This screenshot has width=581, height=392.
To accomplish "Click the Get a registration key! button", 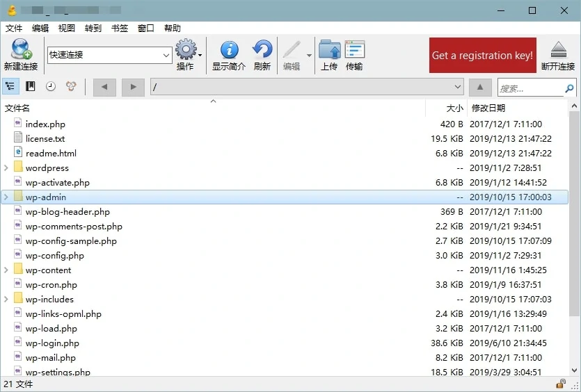I will point(482,56).
